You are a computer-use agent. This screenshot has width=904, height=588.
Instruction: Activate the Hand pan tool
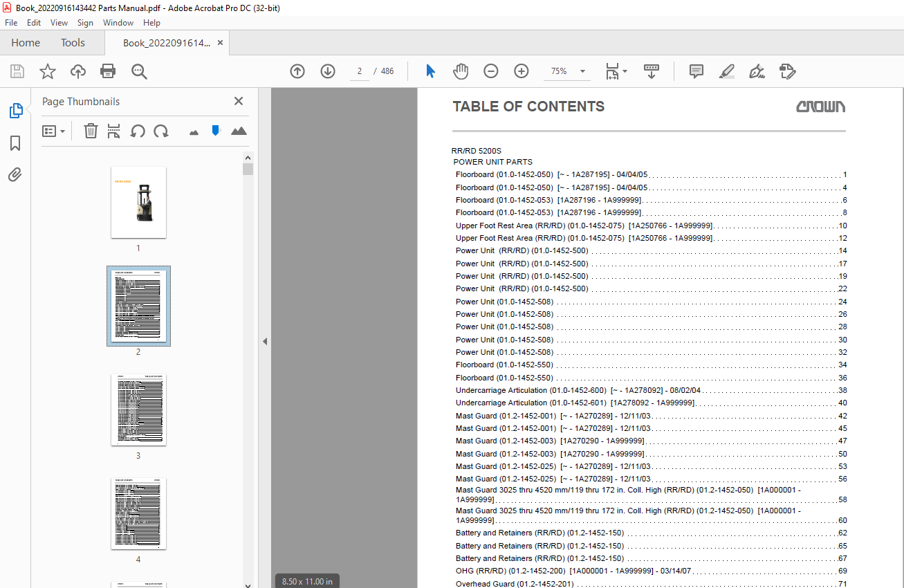(461, 71)
